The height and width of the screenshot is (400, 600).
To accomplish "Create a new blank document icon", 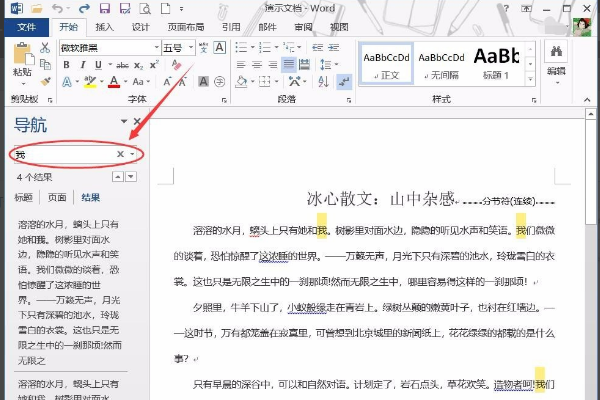I will [x=165, y=8].
